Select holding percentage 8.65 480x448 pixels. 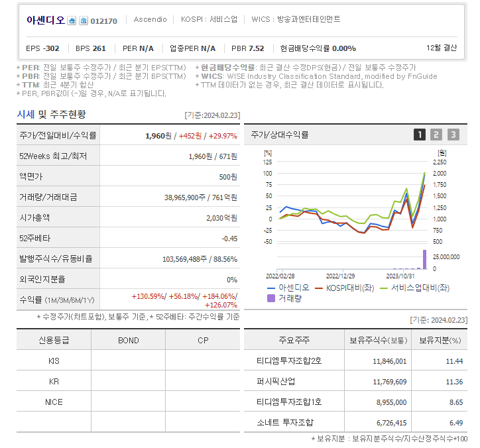[x=456, y=402]
